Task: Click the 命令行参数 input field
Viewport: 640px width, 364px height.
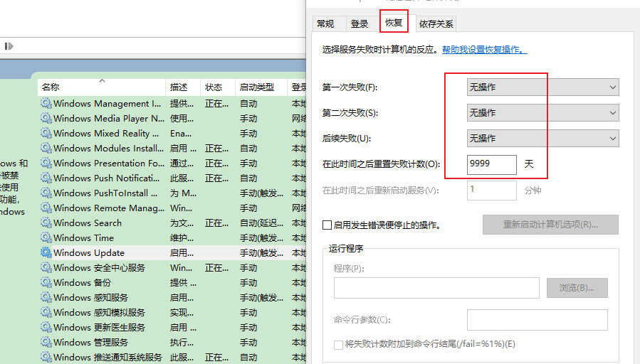Action: point(537,320)
